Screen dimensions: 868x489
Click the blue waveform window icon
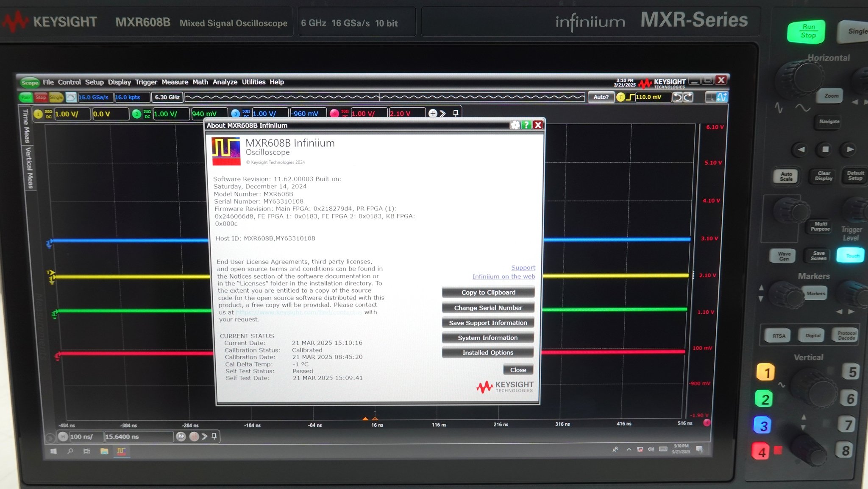[x=721, y=97]
